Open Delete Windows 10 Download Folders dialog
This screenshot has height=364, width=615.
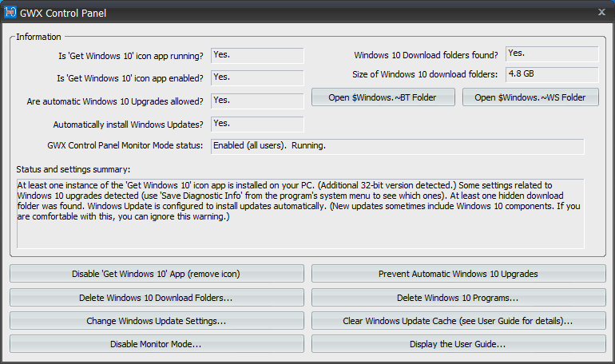pos(157,298)
